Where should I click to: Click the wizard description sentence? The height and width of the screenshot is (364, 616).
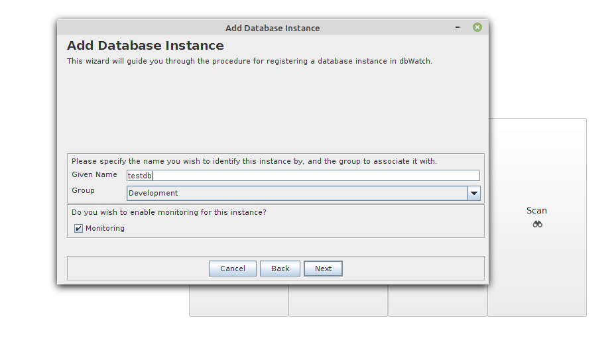pos(249,61)
